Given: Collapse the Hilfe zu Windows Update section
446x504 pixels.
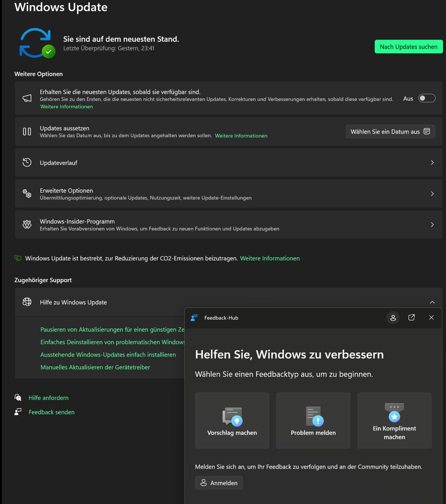Looking at the screenshot, I should pos(432,302).
